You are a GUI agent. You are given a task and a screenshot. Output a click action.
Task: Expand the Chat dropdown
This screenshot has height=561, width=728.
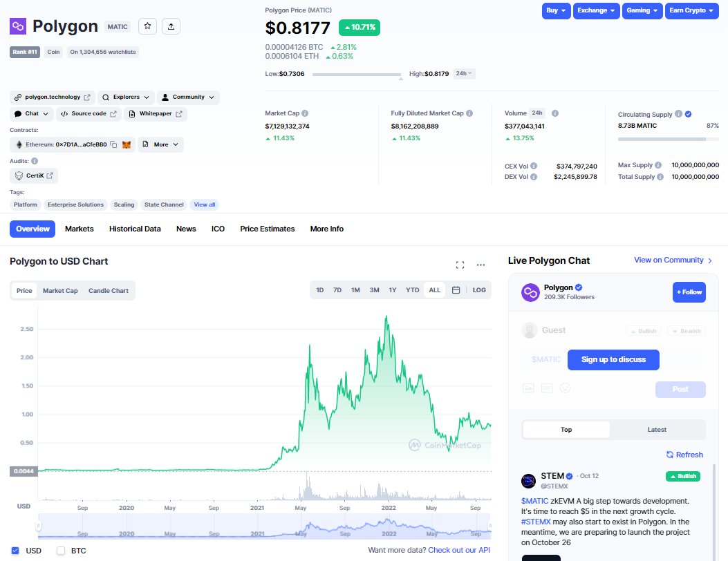point(32,114)
